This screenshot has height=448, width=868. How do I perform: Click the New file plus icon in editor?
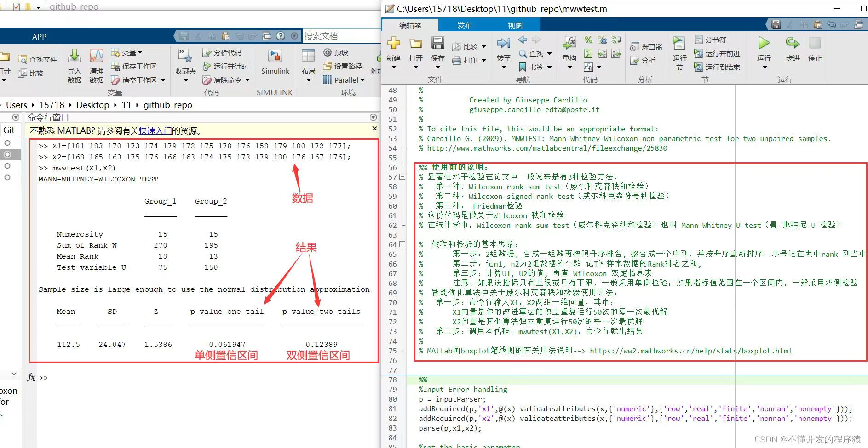(x=393, y=44)
